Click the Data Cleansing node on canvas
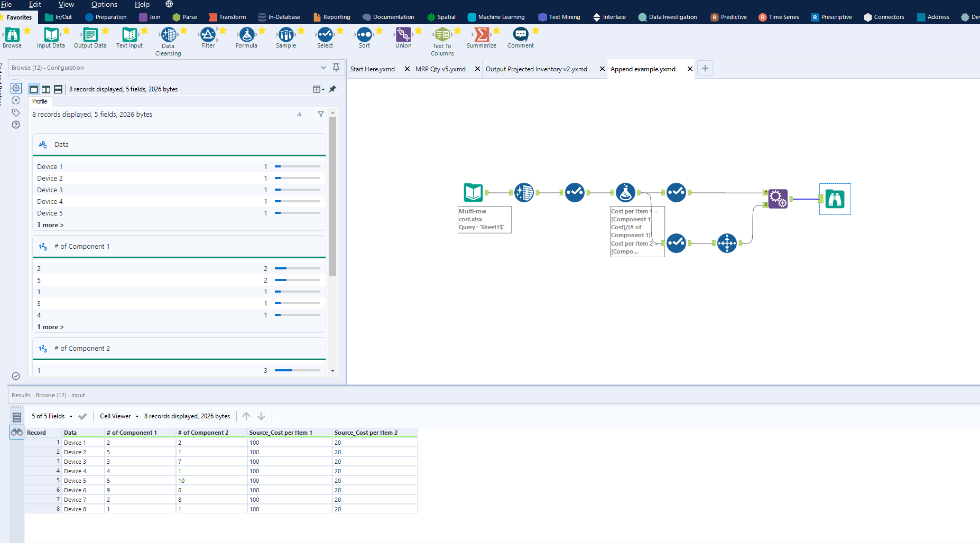 (x=524, y=193)
